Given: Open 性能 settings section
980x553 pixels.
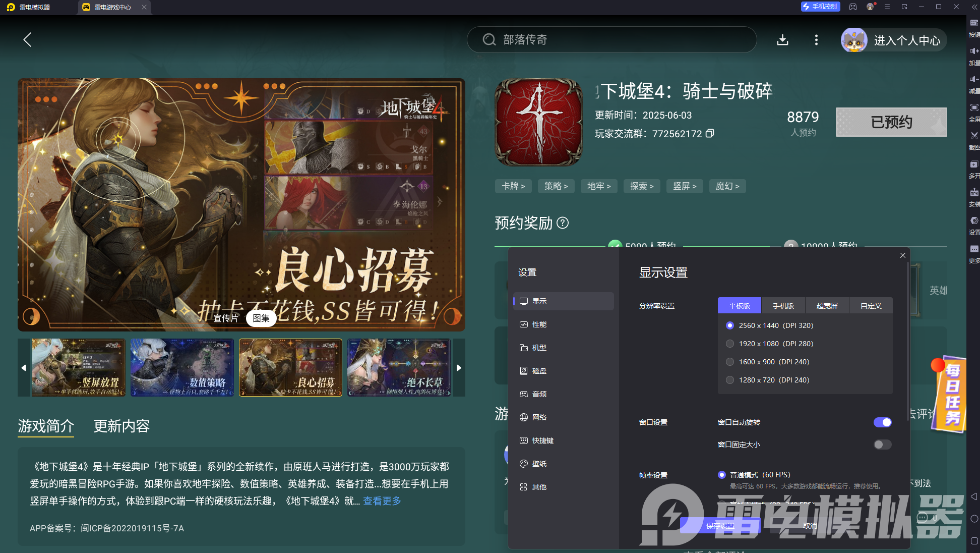Looking at the screenshot, I should 539,324.
